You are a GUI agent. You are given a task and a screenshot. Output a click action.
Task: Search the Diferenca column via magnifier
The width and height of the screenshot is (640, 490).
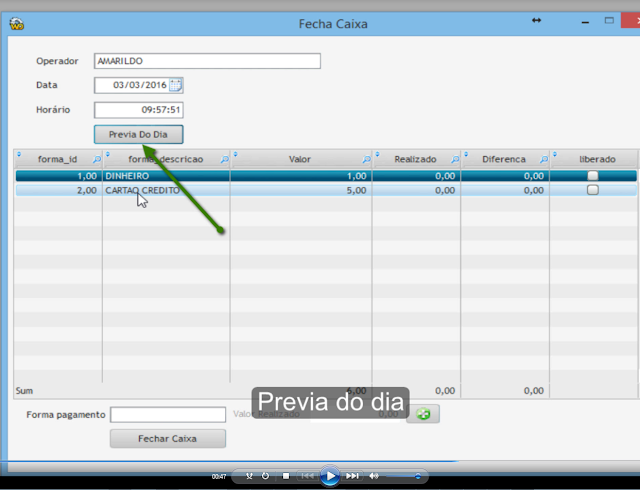pyautogui.click(x=544, y=160)
